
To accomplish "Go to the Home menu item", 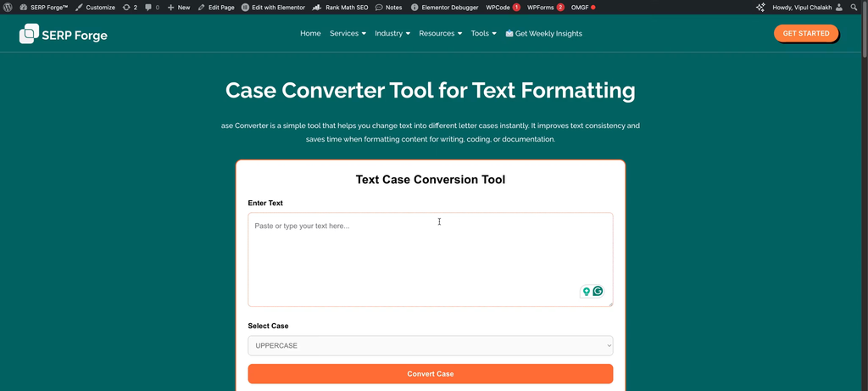I will (310, 34).
